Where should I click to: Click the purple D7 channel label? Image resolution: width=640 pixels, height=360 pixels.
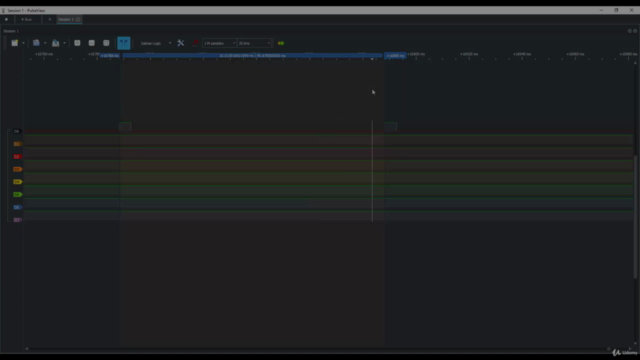coord(17,220)
